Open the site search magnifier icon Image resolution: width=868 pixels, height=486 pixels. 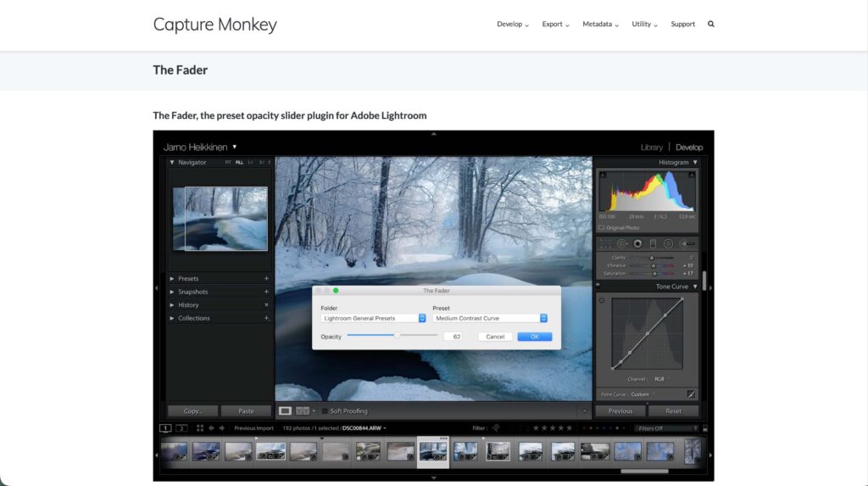tap(711, 24)
